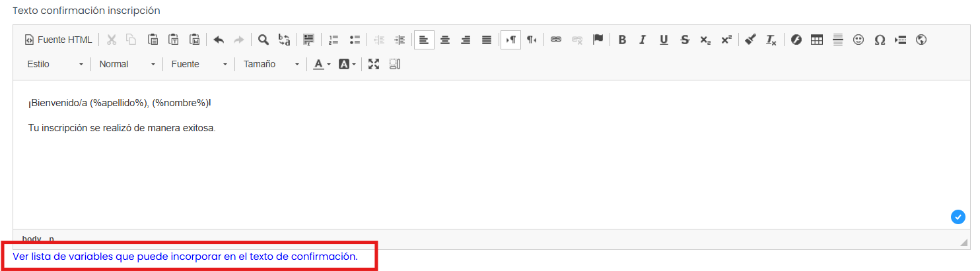Image resolution: width=980 pixels, height=271 pixels.
Task: Click the Bold formatting icon
Action: tap(622, 40)
